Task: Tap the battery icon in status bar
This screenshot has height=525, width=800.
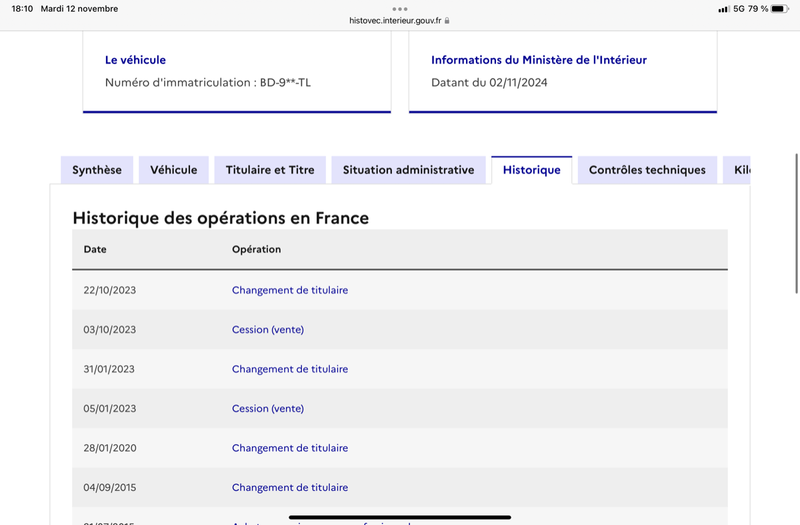Action: (780, 9)
